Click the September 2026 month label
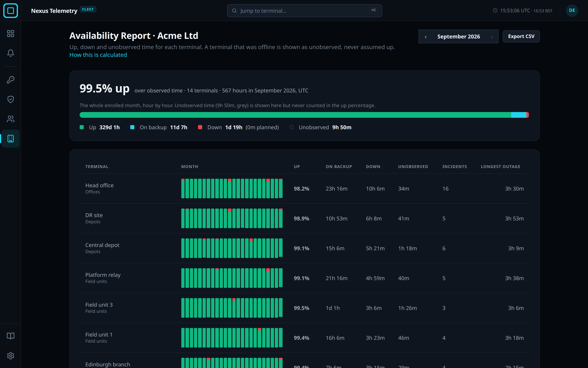The width and height of the screenshot is (588, 368). tap(459, 37)
